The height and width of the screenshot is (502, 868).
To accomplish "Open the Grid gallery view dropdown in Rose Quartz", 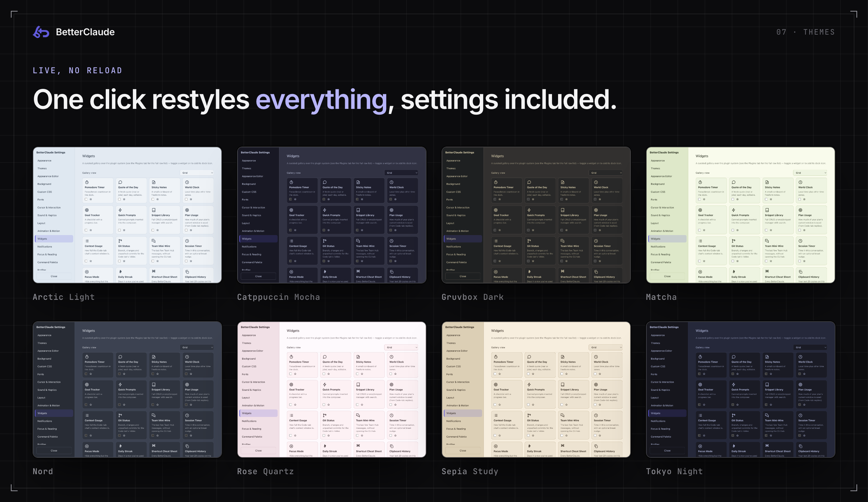I will (x=401, y=347).
